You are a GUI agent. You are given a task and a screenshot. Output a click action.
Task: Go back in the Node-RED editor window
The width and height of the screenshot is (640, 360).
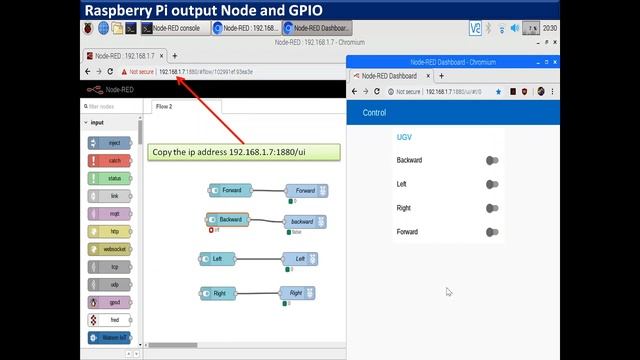(x=88, y=71)
